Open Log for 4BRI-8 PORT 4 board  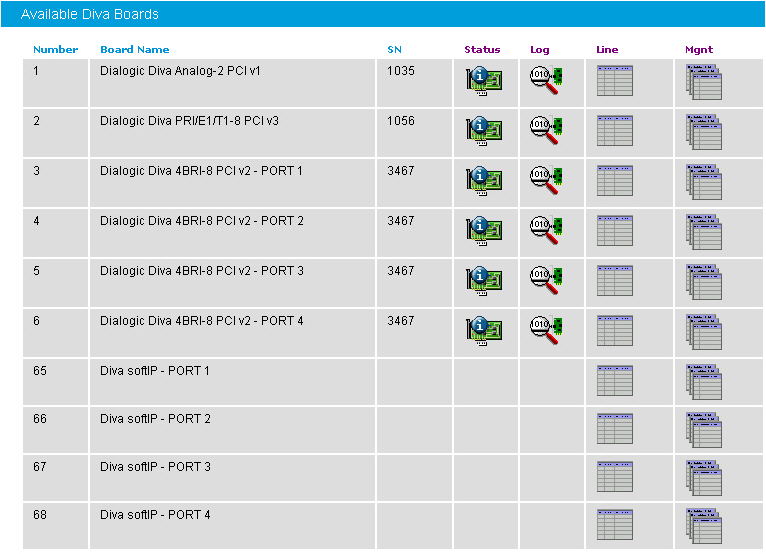(x=547, y=331)
